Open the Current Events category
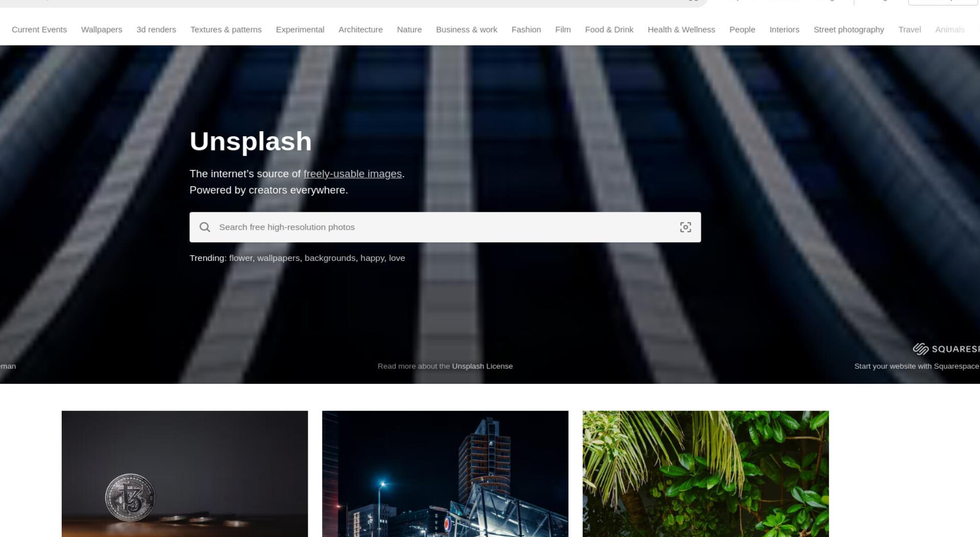The width and height of the screenshot is (980, 537). (x=39, y=30)
